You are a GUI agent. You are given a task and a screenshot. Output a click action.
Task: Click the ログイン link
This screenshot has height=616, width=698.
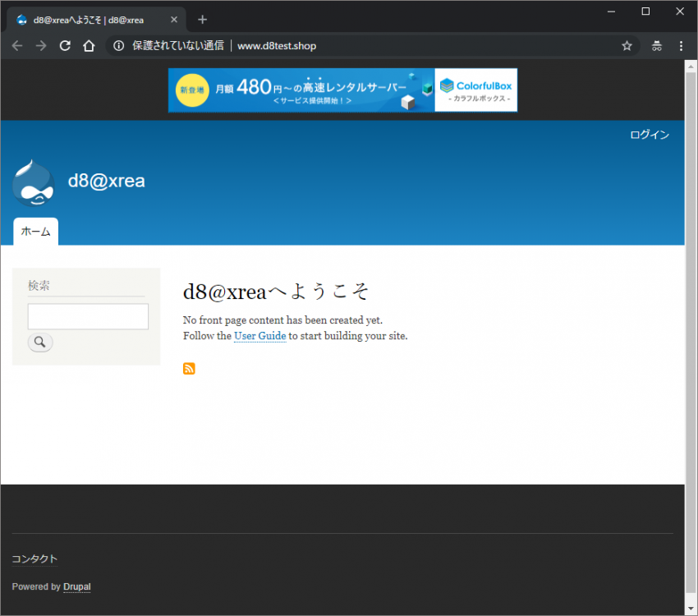pos(650,135)
